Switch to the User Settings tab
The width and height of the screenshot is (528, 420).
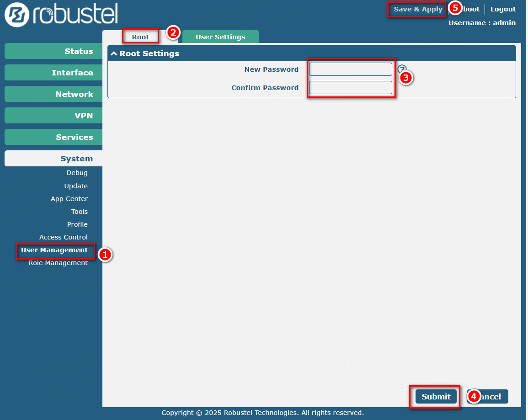[x=220, y=37]
